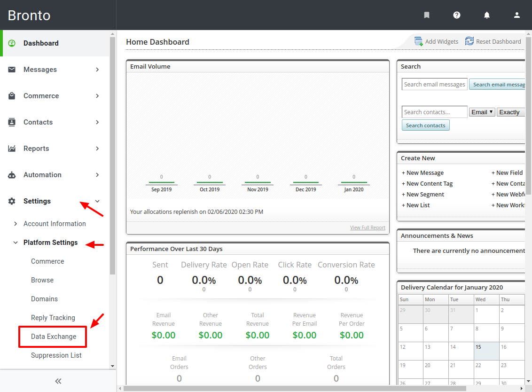Screen dimensions: 532x392
Task: Click + New Segment link
Action: (x=423, y=195)
